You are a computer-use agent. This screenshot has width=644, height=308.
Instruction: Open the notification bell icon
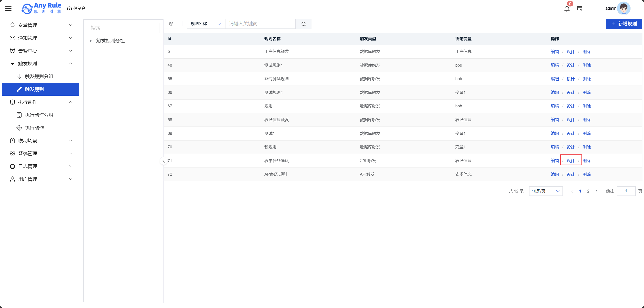click(x=567, y=9)
